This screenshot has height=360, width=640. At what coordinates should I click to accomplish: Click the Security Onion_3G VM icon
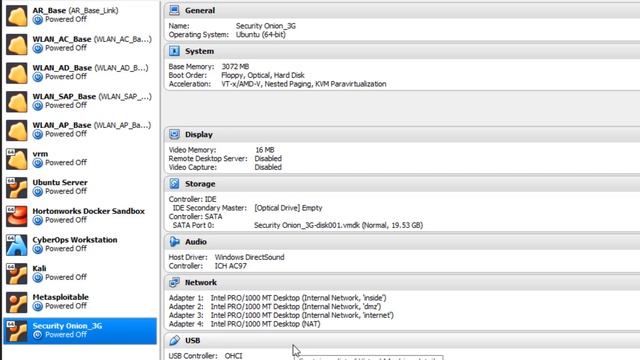tap(17, 331)
